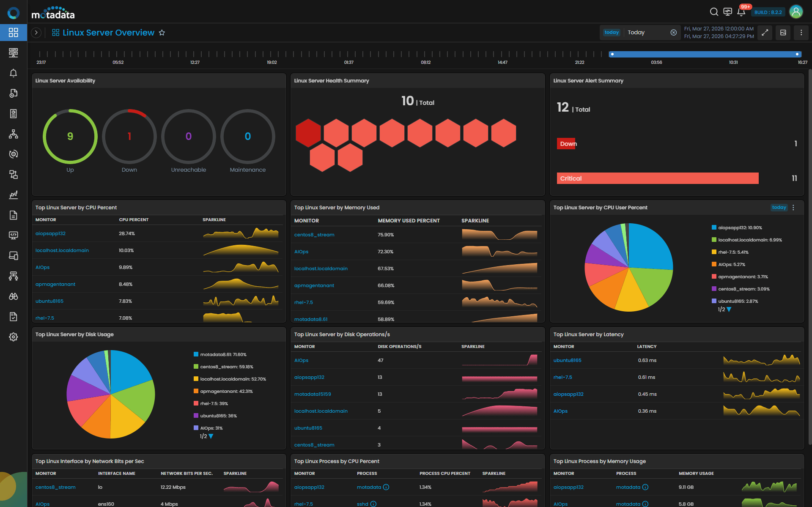Click the fullscreen expand icon
This screenshot has height=507, width=812.
point(765,33)
